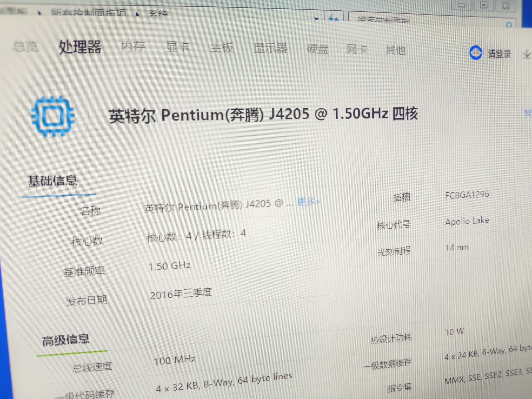This screenshot has width=532, height=399.
Task: Open the 显卡 graphics card tab
Action: click(x=178, y=47)
